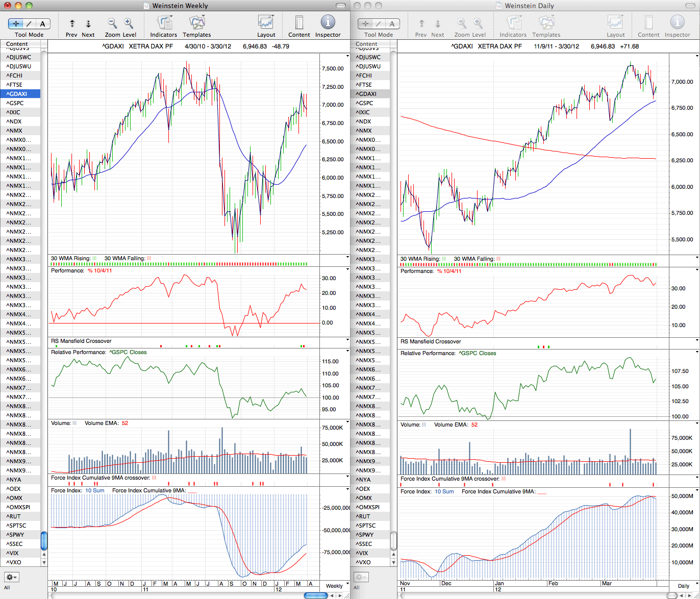Screen dimensions: 700x599
Task: Select highlighted ^GDAXI row in Daily list
Action: pos(370,94)
